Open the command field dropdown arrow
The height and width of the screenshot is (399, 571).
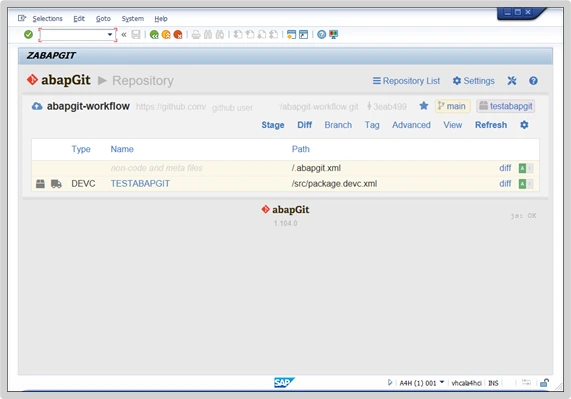tap(110, 35)
